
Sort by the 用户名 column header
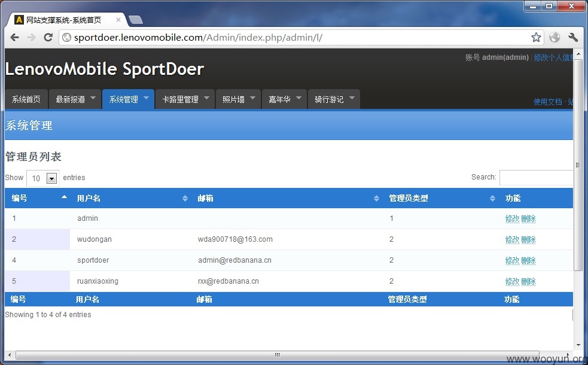pyautogui.click(x=130, y=198)
